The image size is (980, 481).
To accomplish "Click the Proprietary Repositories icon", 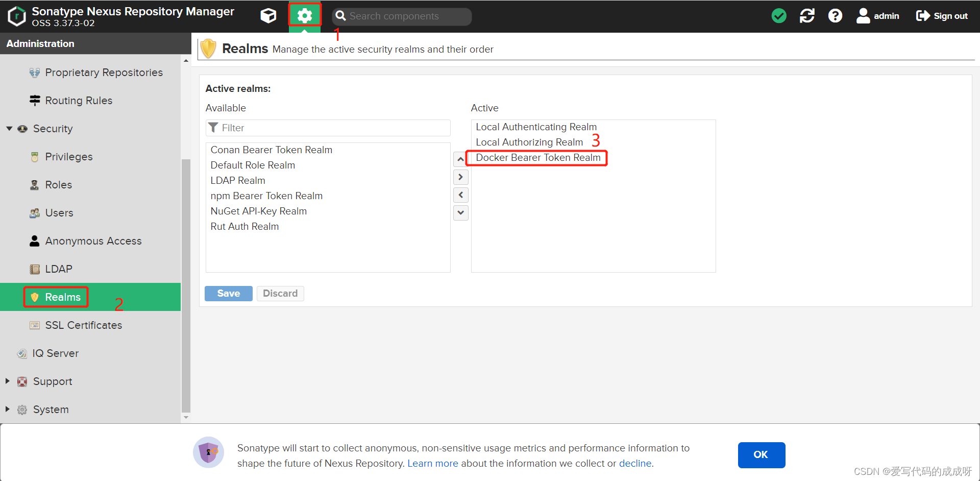I will (x=35, y=73).
